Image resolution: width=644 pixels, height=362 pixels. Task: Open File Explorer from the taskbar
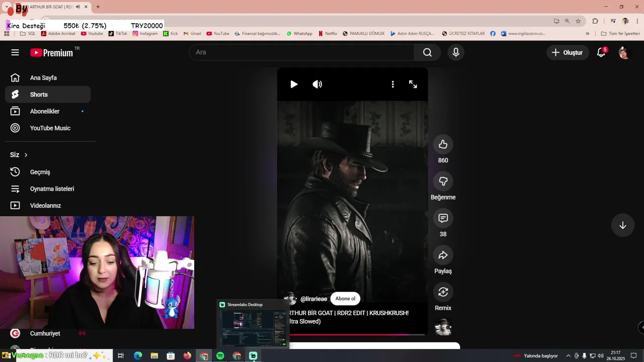tap(154, 356)
